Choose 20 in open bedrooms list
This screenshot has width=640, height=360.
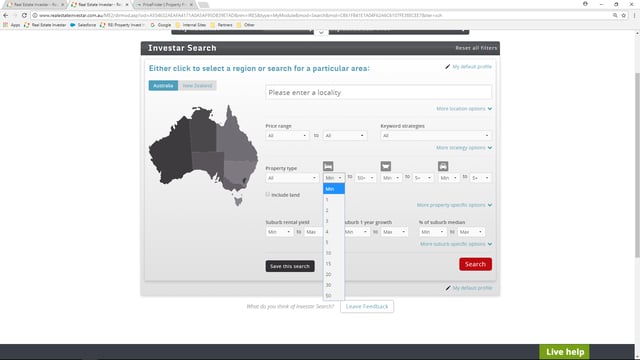(334, 274)
